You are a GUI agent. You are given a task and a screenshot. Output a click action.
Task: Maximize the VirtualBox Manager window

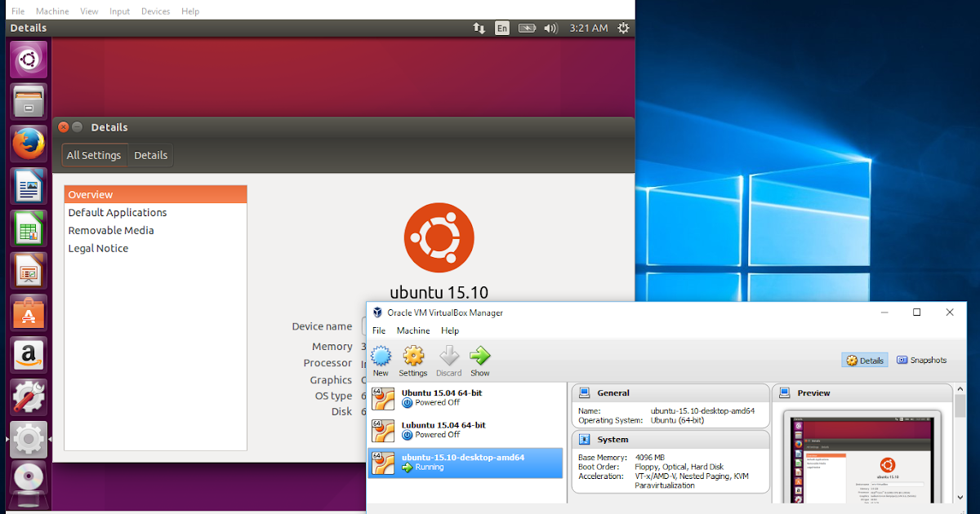(917, 312)
